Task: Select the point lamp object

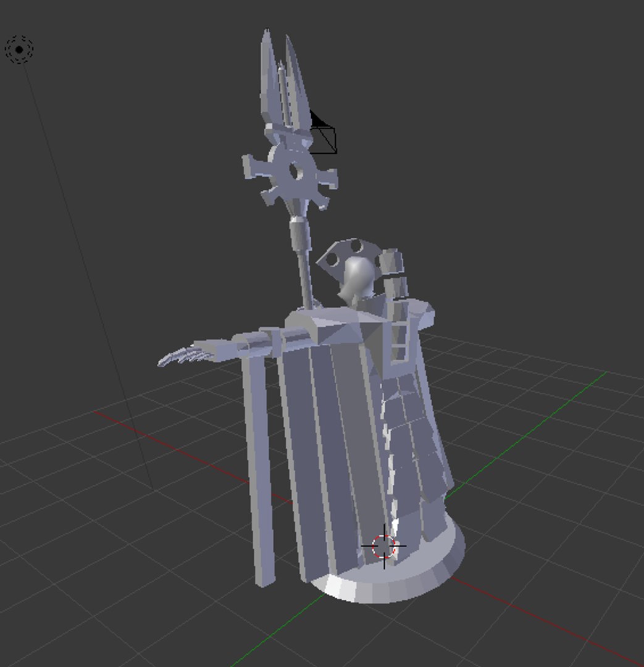Action: 19,50
